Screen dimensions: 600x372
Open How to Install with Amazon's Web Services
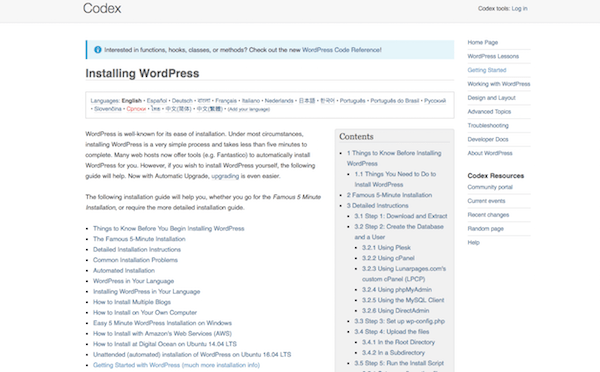pos(162,334)
